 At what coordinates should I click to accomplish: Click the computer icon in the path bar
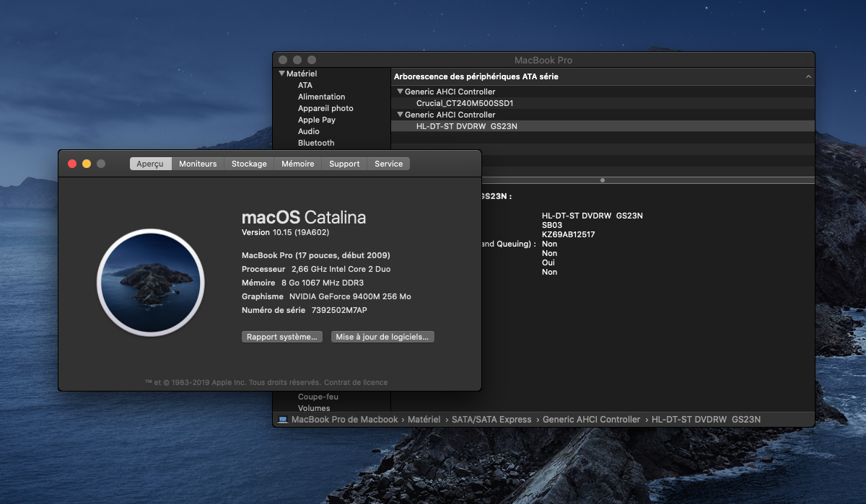point(283,420)
